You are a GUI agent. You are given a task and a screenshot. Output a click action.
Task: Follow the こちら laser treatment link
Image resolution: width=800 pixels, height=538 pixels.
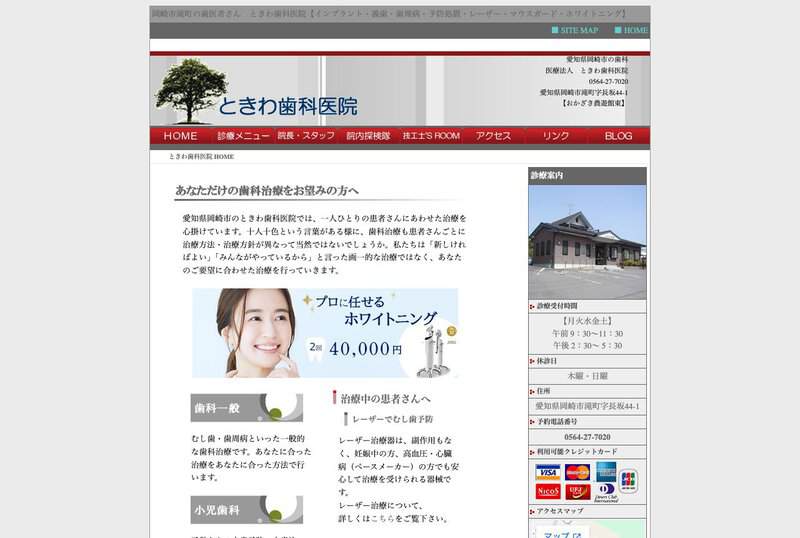[x=382, y=519]
